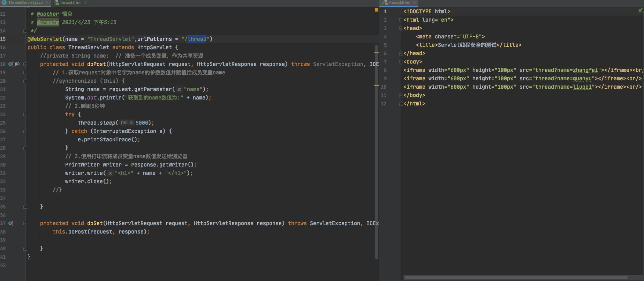Screen dimensions: 644x281
Task: Close thread.html tab in left editor
Action: [85, 2]
